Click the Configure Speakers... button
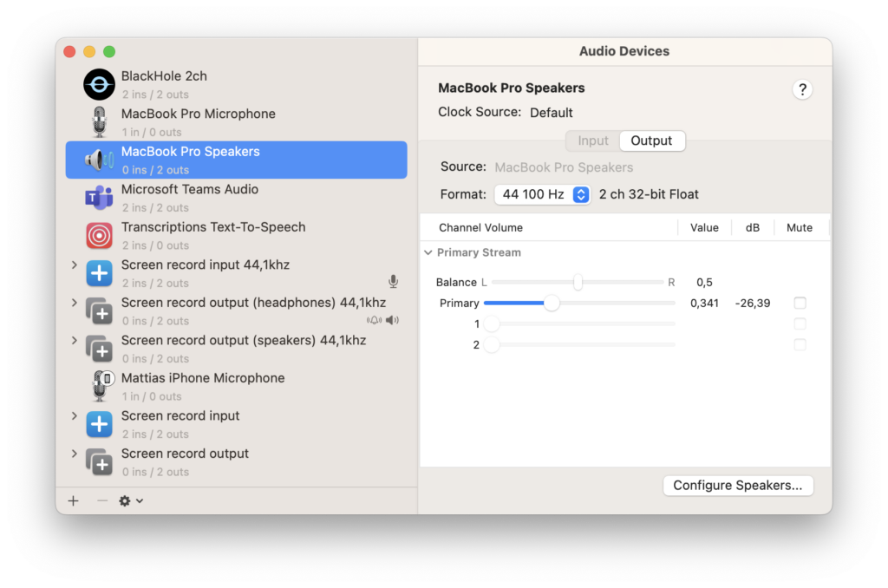This screenshot has height=588, width=888. [x=738, y=486]
